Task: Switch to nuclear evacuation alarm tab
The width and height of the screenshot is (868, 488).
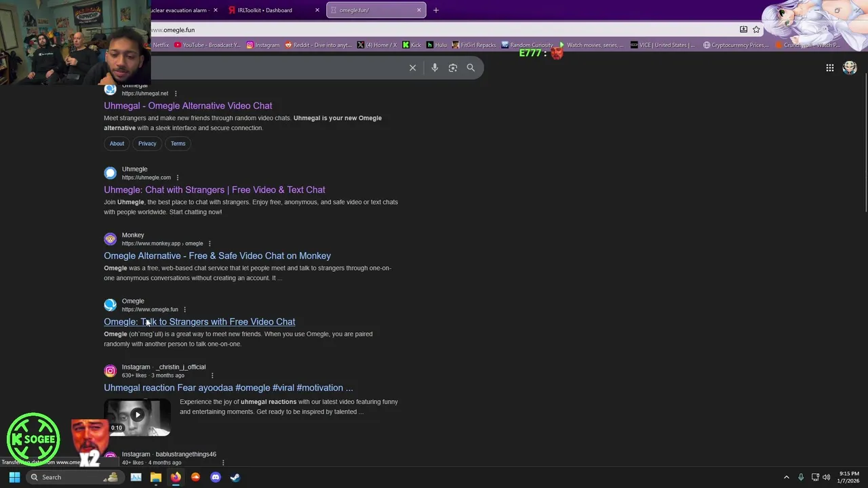Action: pyautogui.click(x=180, y=10)
